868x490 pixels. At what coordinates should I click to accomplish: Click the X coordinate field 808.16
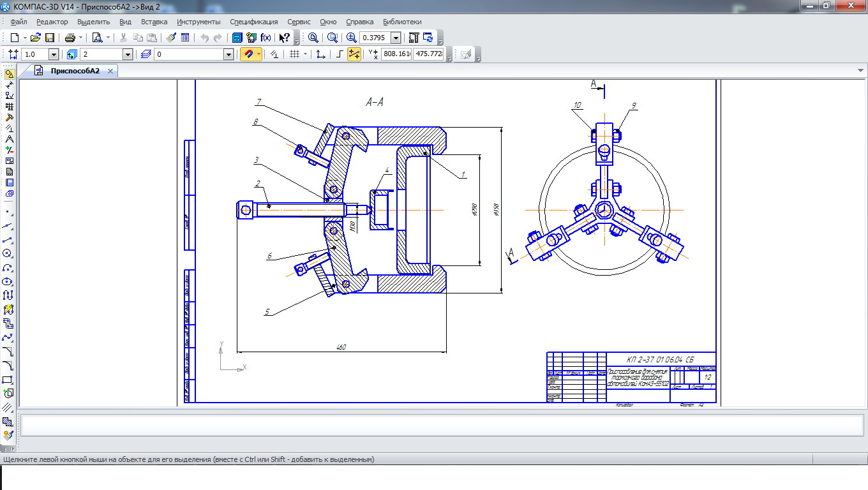[x=396, y=54]
